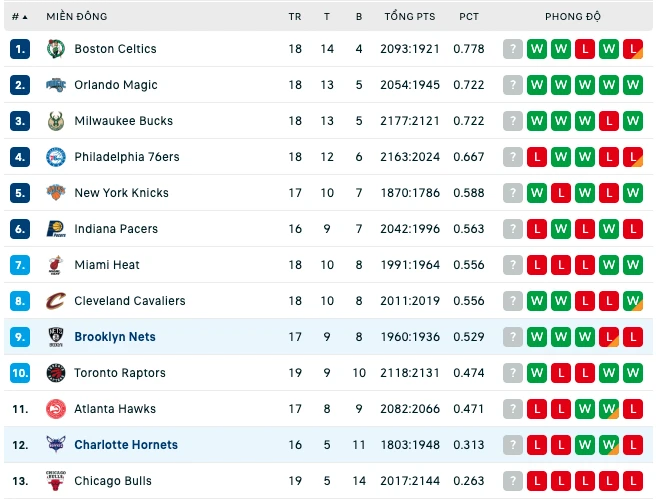Click the Orlando Magic team logo

click(x=56, y=85)
